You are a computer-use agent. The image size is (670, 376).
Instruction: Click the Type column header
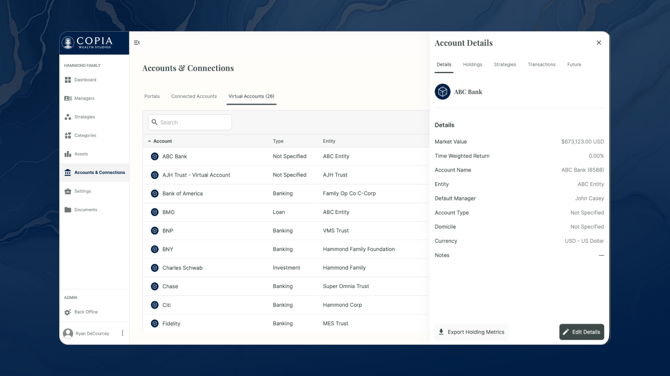[x=278, y=141]
